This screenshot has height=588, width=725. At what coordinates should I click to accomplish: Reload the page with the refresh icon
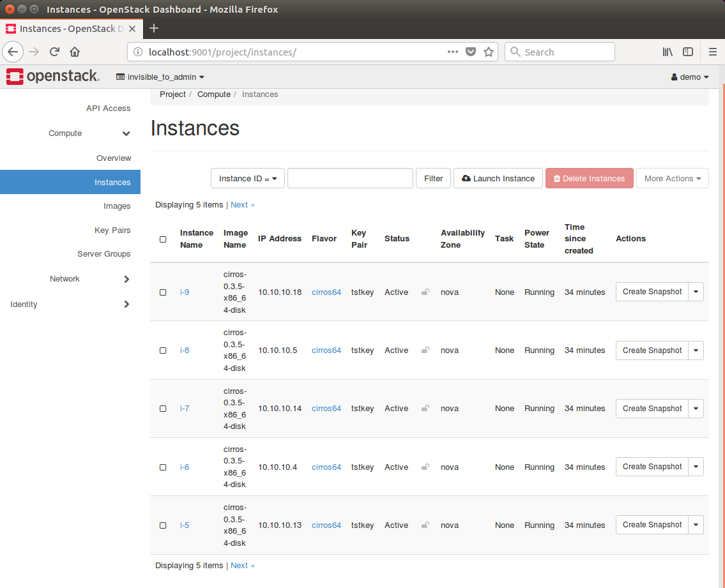54,52
